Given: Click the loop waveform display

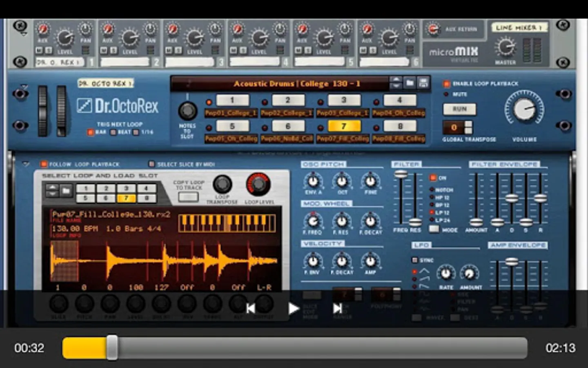Looking at the screenshot, I should pos(163,261).
